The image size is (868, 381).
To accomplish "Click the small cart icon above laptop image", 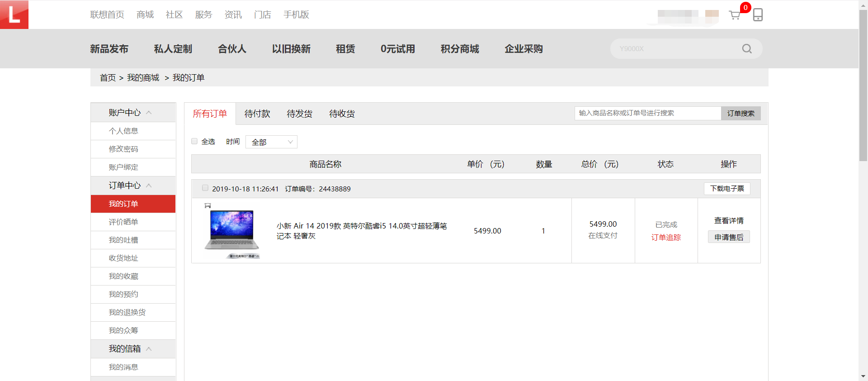I will (208, 205).
